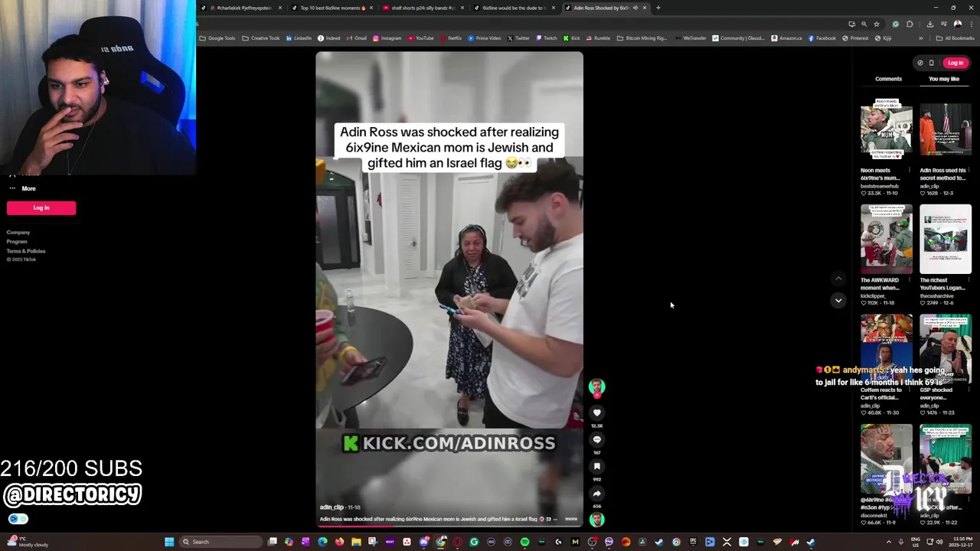The image size is (980, 551).
Task: Share the video using the arrow icon
Action: [597, 494]
